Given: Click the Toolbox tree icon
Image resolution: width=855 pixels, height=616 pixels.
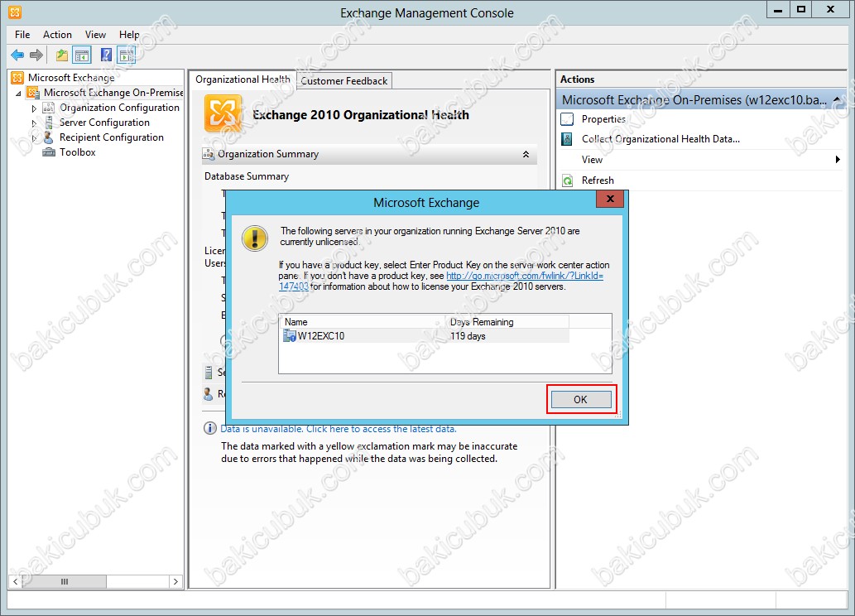Looking at the screenshot, I should tap(49, 152).
